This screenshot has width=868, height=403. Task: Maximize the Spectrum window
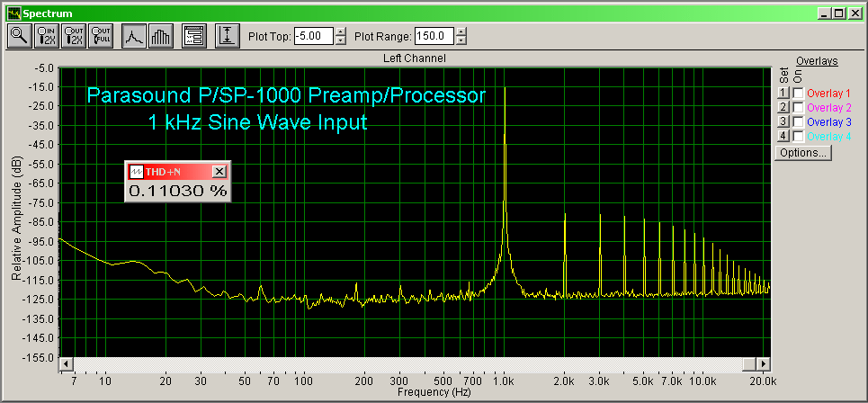838,13
